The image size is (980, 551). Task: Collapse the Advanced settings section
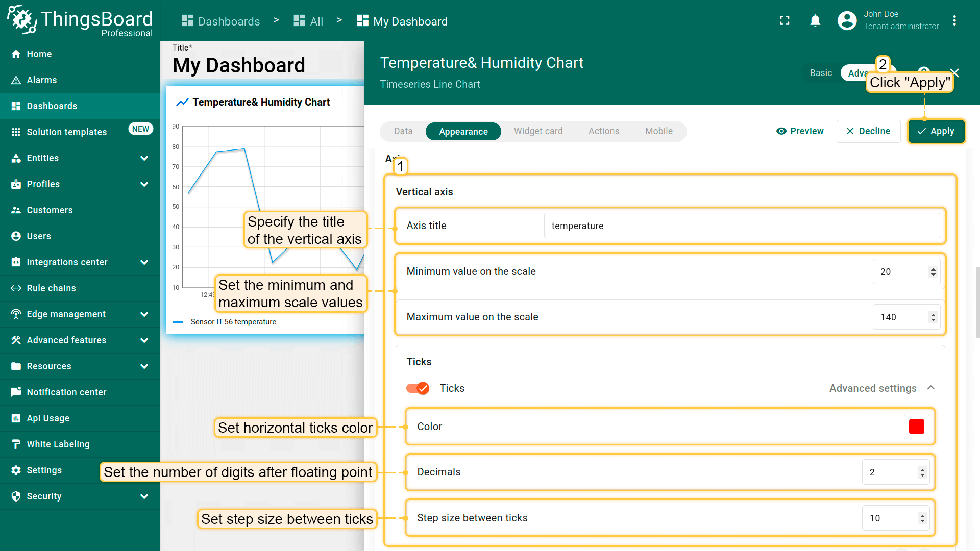click(x=930, y=388)
